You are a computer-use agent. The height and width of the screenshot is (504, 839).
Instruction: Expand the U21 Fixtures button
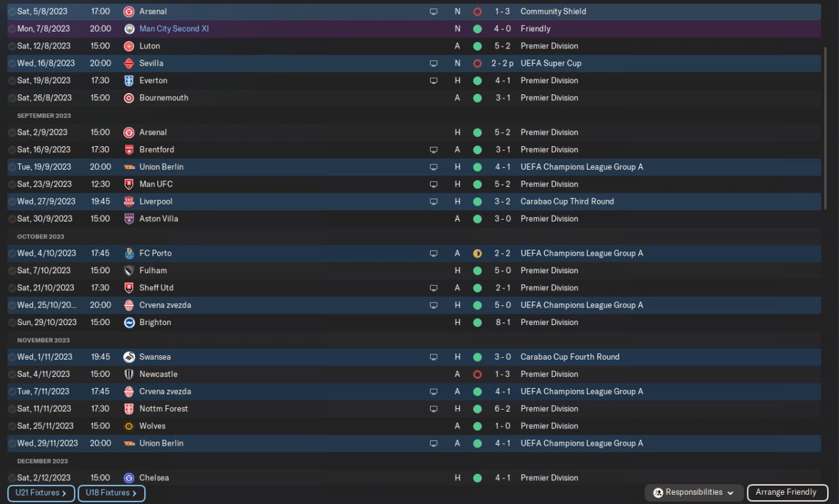41,493
